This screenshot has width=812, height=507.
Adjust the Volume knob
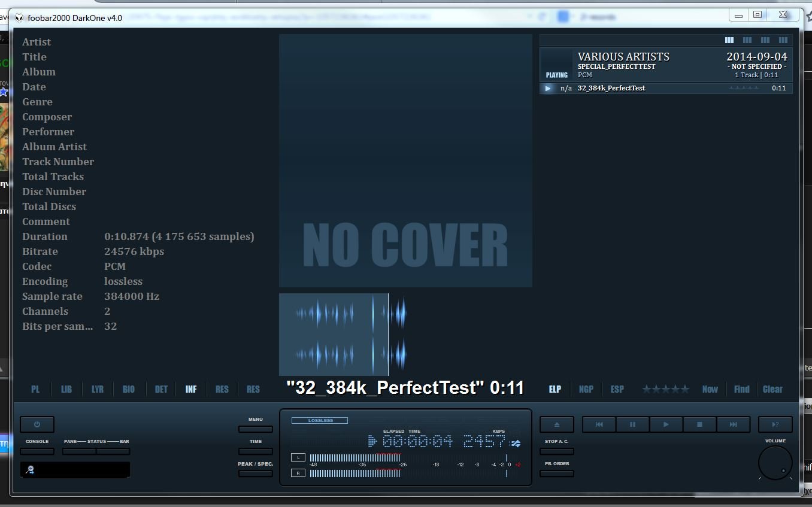coord(775,463)
